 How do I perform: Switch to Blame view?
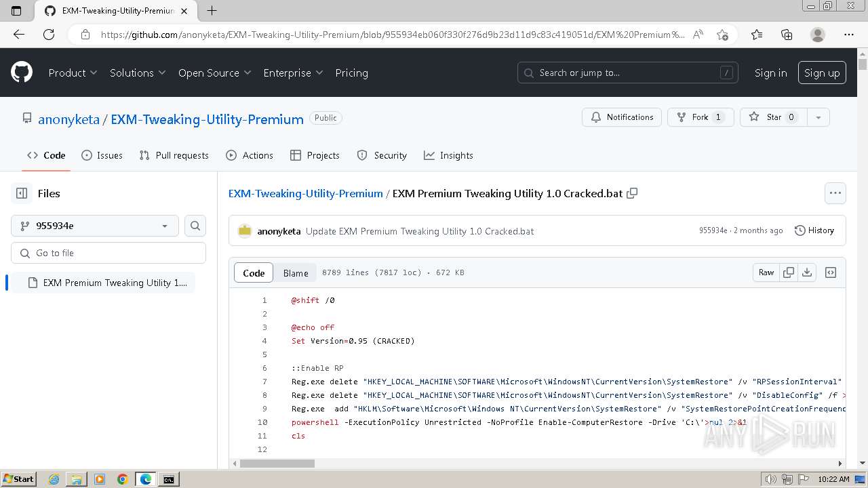[296, 272]
